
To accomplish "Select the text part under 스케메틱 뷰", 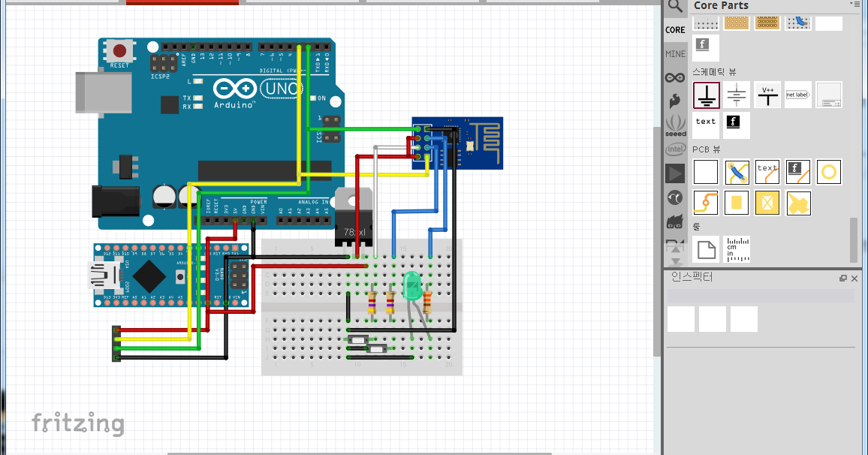I will pos(705,121).
